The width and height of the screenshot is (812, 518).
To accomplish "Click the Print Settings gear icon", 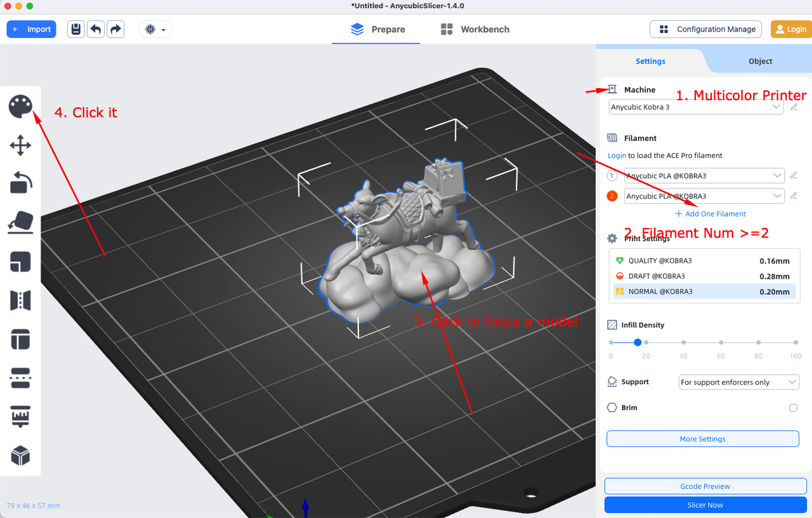I will 612,239.
